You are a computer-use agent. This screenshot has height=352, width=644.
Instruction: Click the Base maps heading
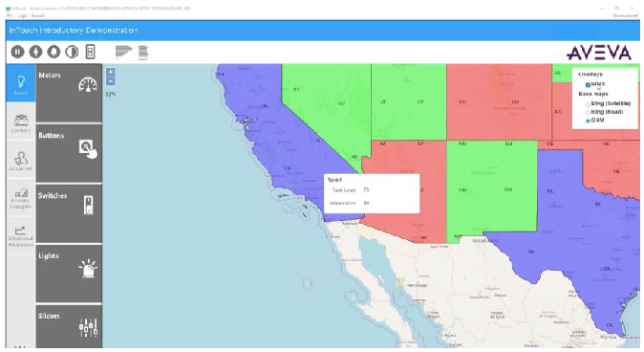pyautogui.click(x=593, y=94)
